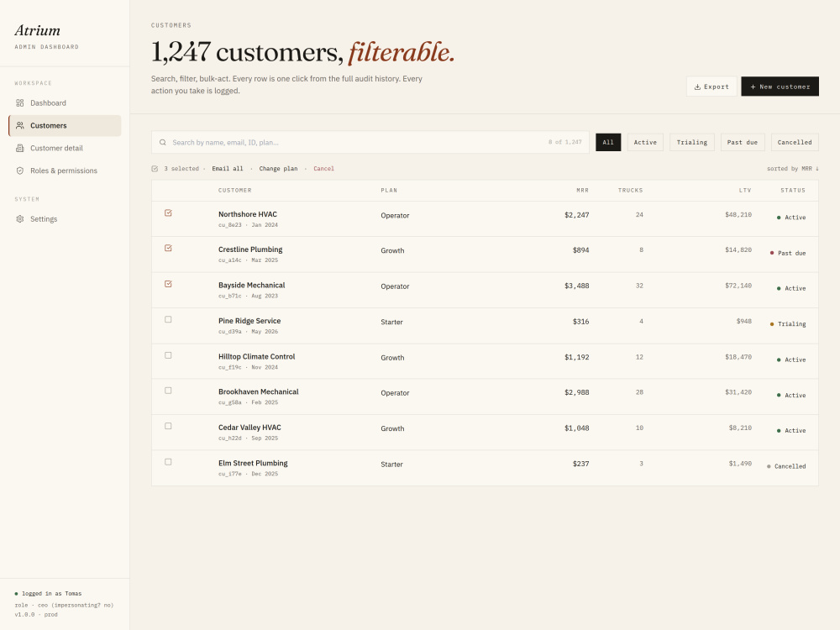
Task: Click Change plan bulk action
Action: point(278,169)
